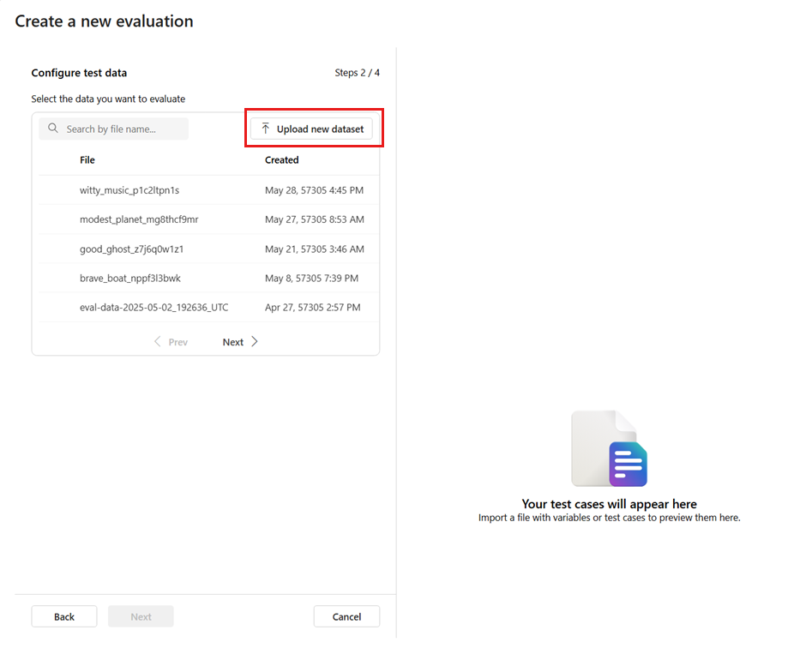Click the Steps 2 / 4 indicator
This screenshot has height=654, width=812.
pos(357,73)
